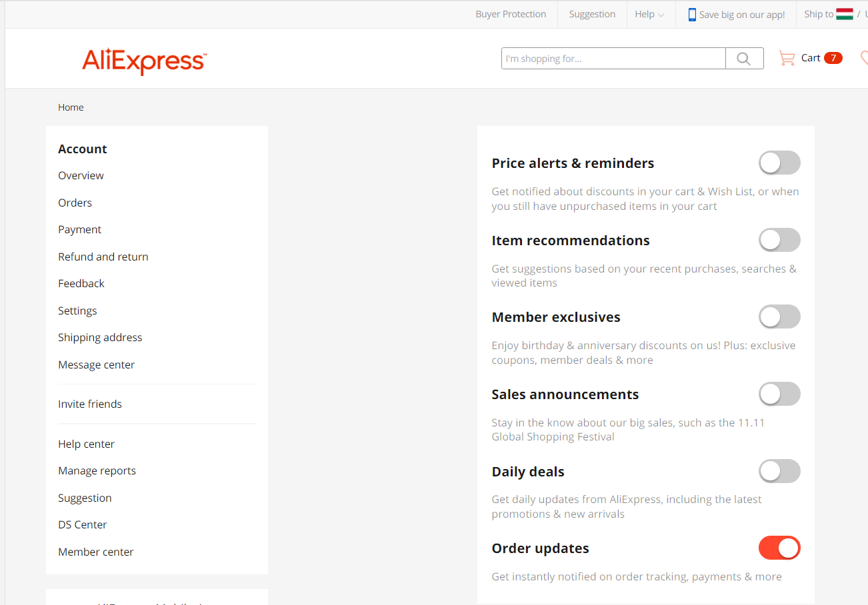Go to Settings in sidebar
The width and height of the screenshot is (868, 605).
click(x=77, y=310)
